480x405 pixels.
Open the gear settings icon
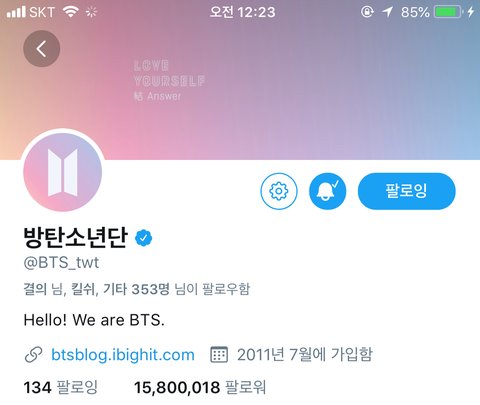pyautogui.click(x=279, y=191)
